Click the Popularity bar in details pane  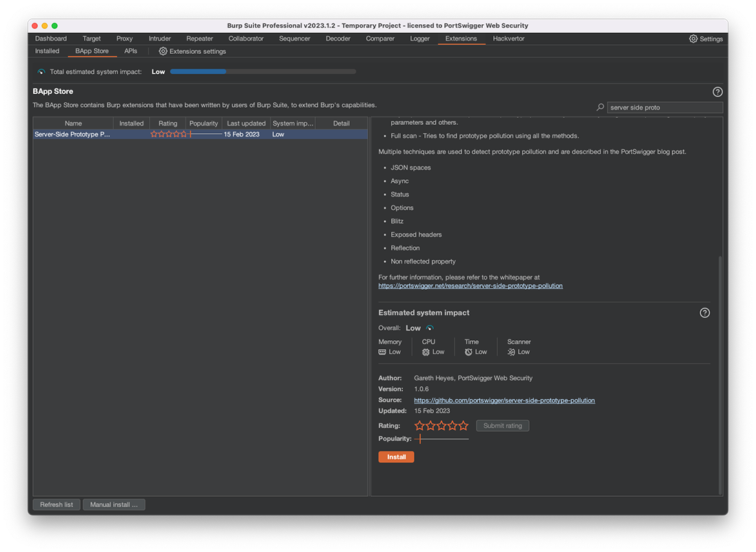(441, 439)
